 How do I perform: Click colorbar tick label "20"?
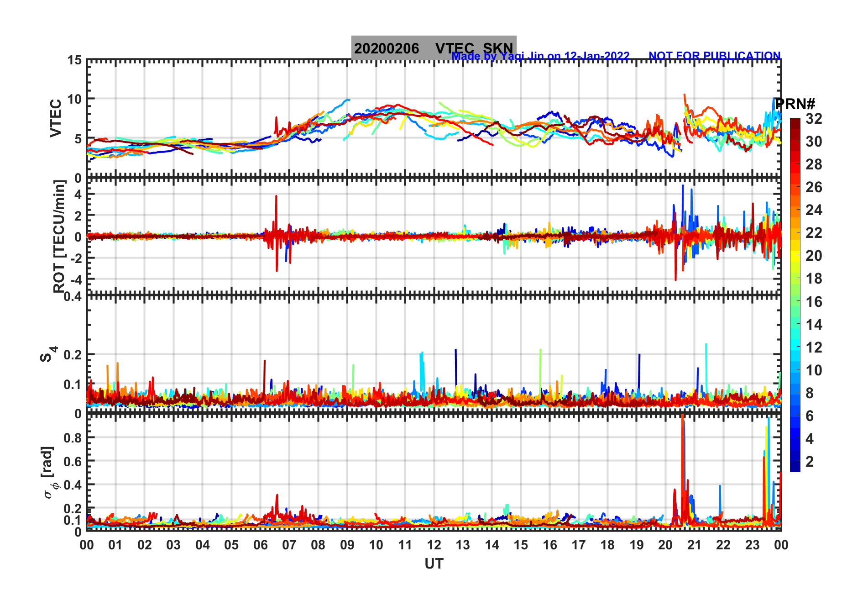(814, 256)
